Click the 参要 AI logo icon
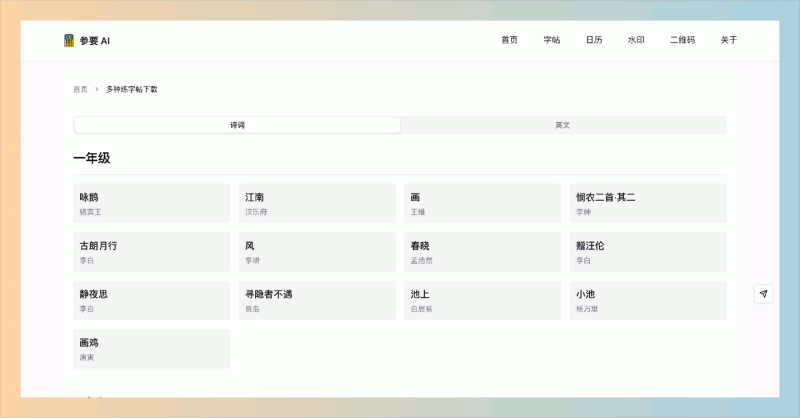 69,40
